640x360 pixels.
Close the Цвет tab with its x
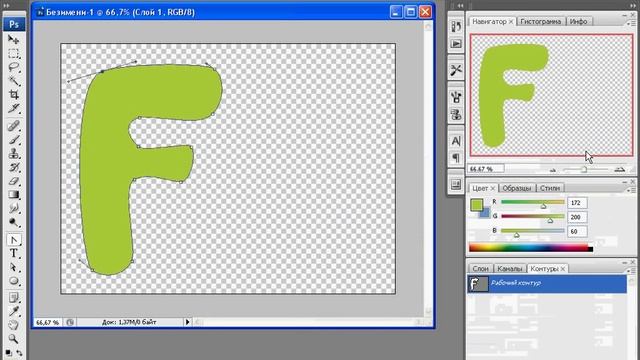[x=493, y=188]
